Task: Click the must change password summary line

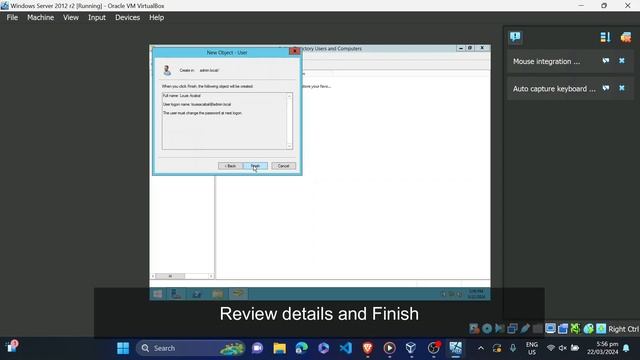Action: 202,113
